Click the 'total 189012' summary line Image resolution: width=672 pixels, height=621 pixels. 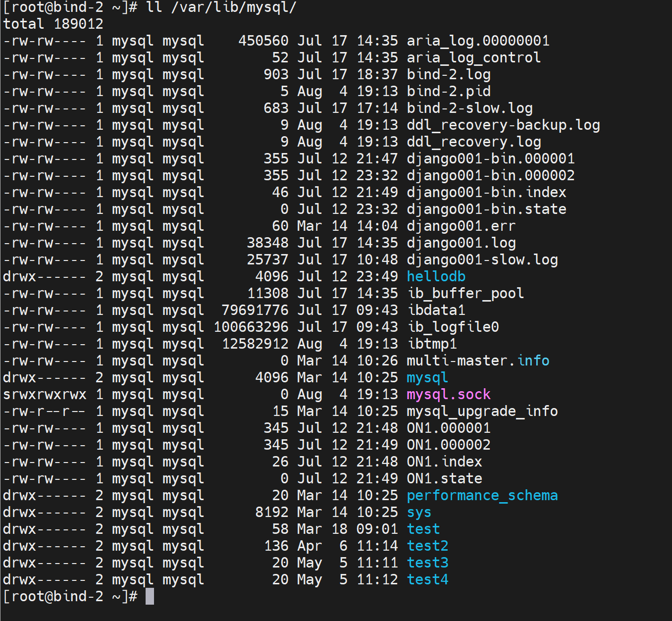pos(53,24)
